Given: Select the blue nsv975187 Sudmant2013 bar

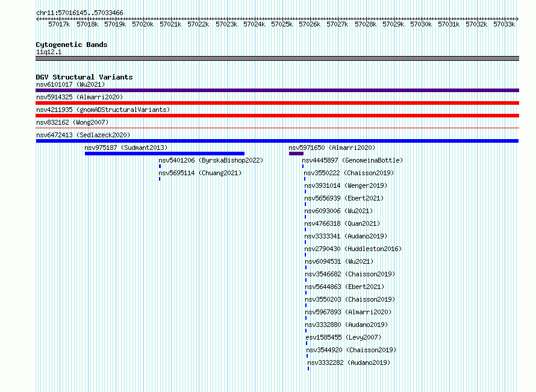Looking at the screenshot, I should (165, 154).
